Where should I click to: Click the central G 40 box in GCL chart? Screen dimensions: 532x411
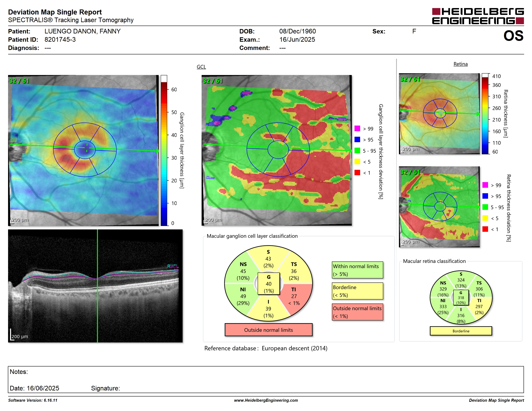[269, 284]
